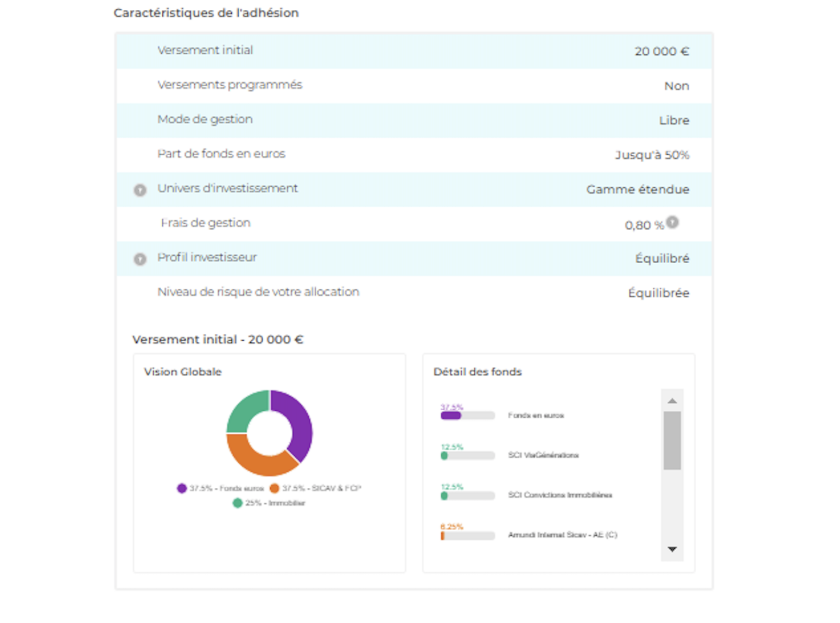Screen dimensions: 840x623
Task: Click the Fonds en euros progress bar
Action: (x=467, y=416)
